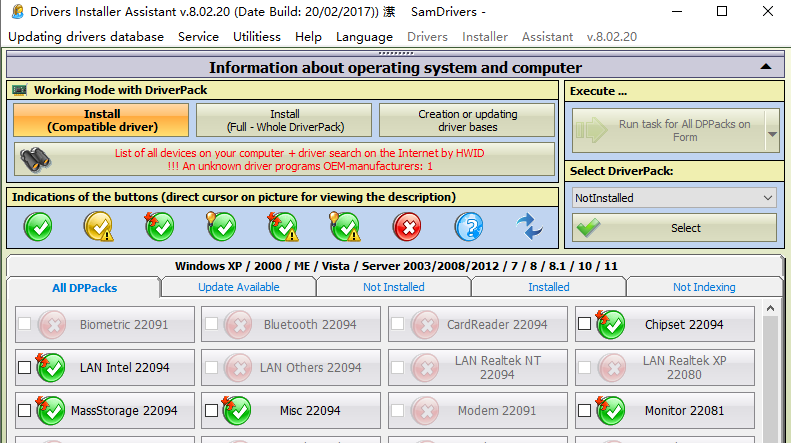Tick the LAN Intel 22094 checkbox
The height and width of the screenshot is (443, 791).
pyautogui.click(x=24, y=367)
